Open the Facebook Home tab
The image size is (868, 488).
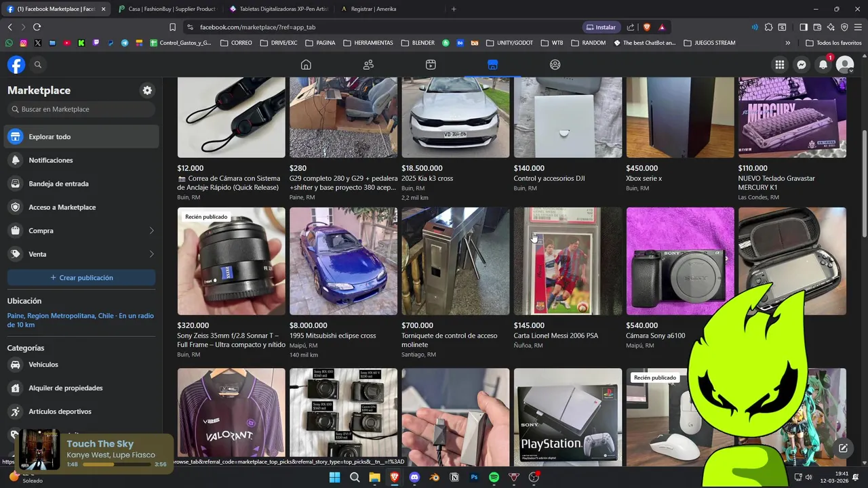coord(306,64)
